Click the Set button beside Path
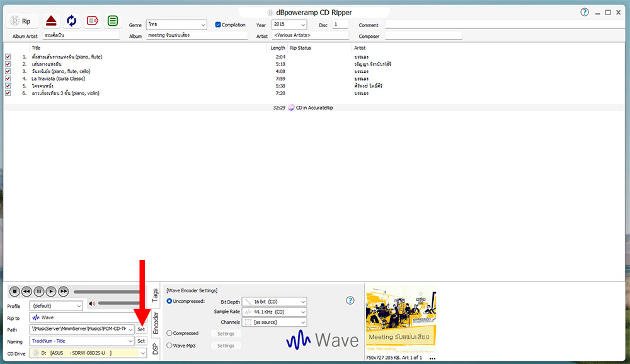This screenshot has width=630, height=364. click(x=141, y=329)
